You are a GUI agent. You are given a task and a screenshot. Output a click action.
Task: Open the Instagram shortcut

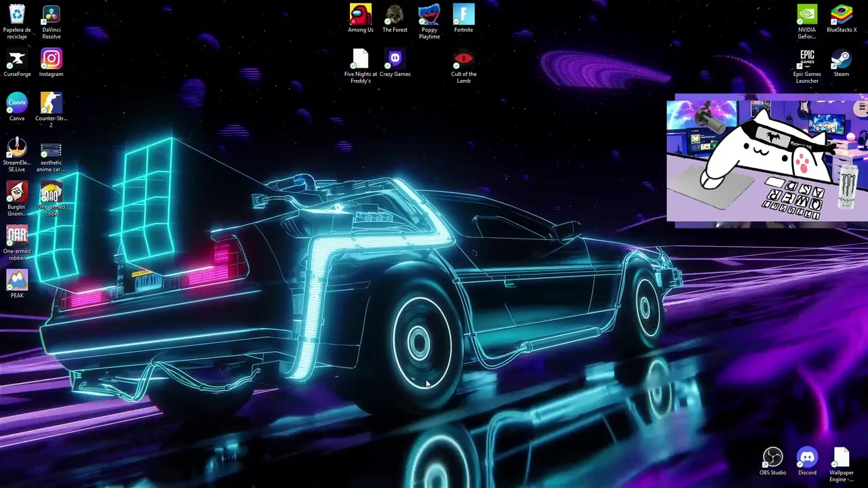pos(51,62)
